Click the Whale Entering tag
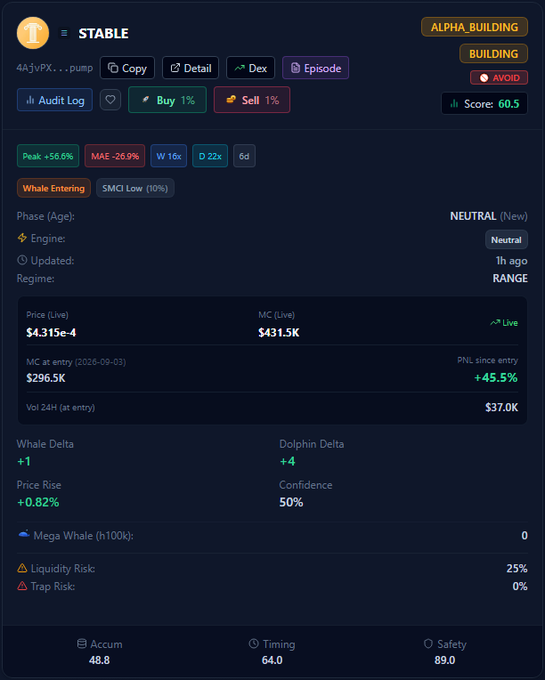 pos(54,188)
